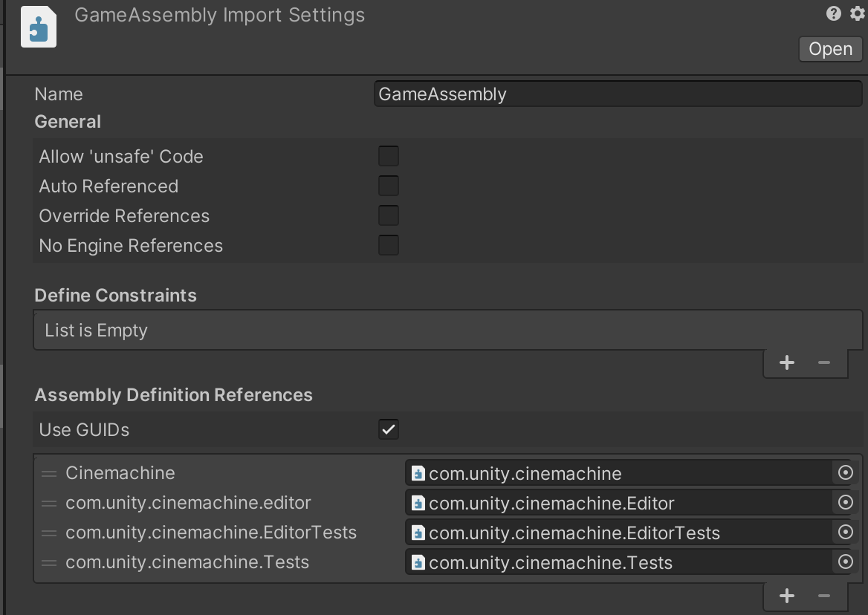Grab the drag handle of Cinemachine row
The image size is (868, 615).
(x=49, y=473)
